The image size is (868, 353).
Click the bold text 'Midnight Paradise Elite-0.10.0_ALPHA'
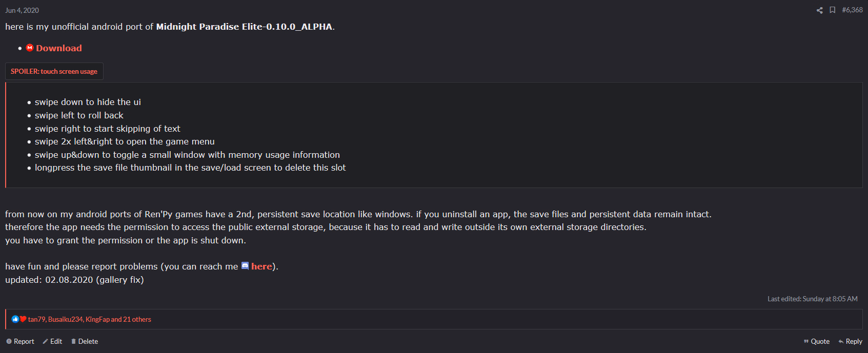[x=244, y=27]
